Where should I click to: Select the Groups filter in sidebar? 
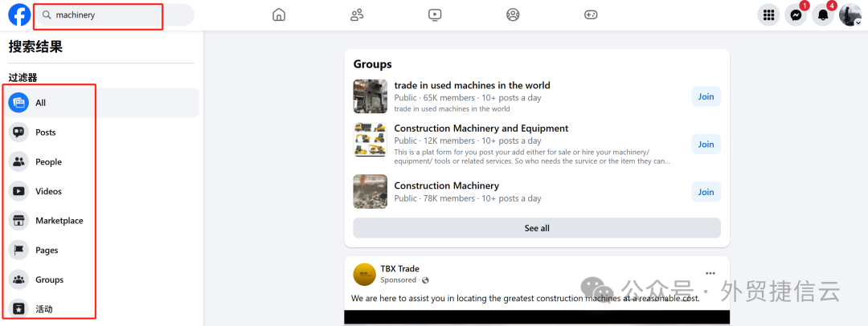click(x=101, y=279)
